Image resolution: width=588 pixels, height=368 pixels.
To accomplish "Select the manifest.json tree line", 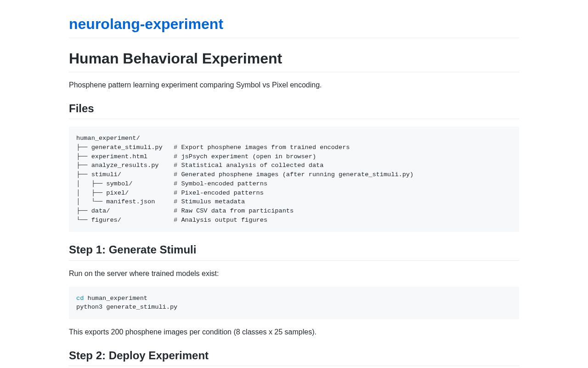I will pos(161,202).
